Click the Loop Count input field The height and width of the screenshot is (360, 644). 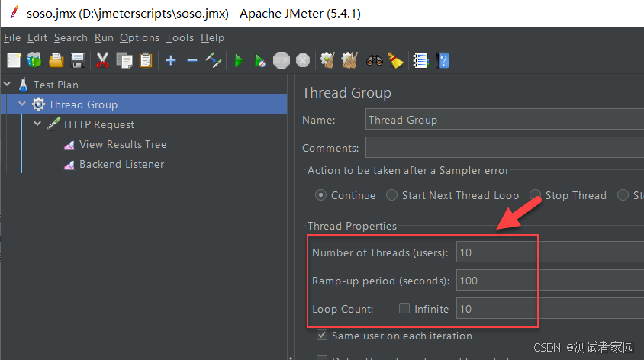coord(550,309)
